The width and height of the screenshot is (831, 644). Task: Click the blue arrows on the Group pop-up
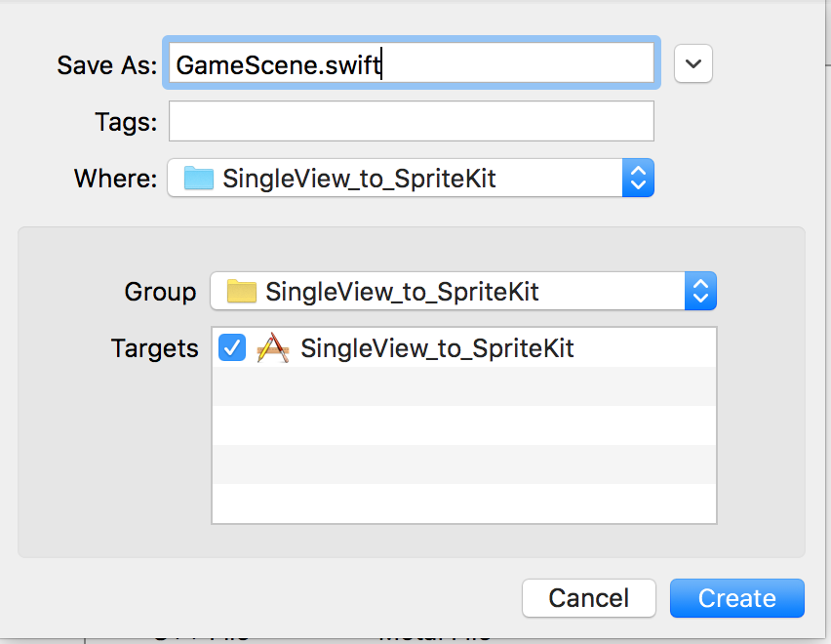pos(700,291)
